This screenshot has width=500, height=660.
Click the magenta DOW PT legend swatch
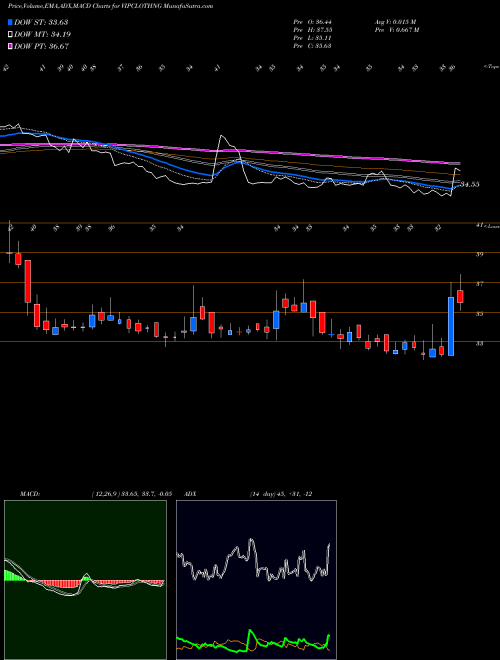tap(10, 46)
